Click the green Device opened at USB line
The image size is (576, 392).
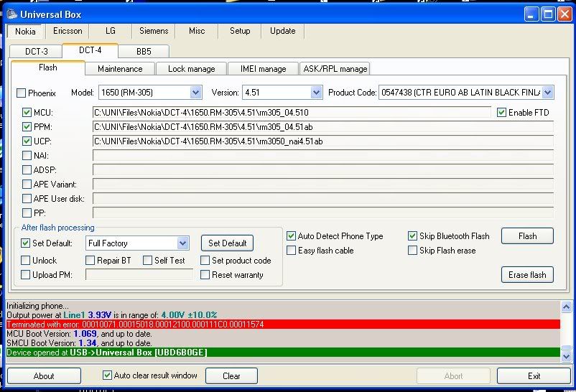(283, 353)
